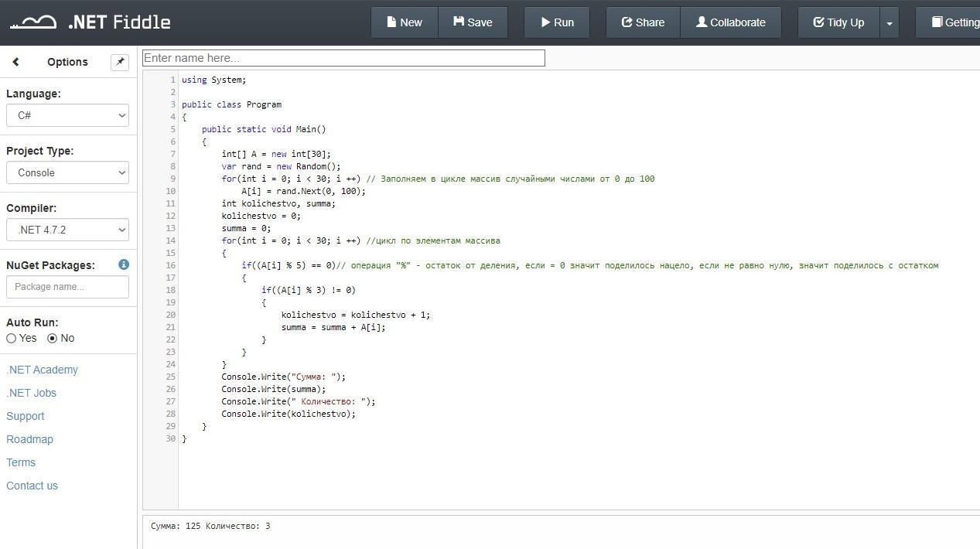The image size is (980, 549).
Task: Click the NuGet Packages info icon
Action: (x=124, y=264)
